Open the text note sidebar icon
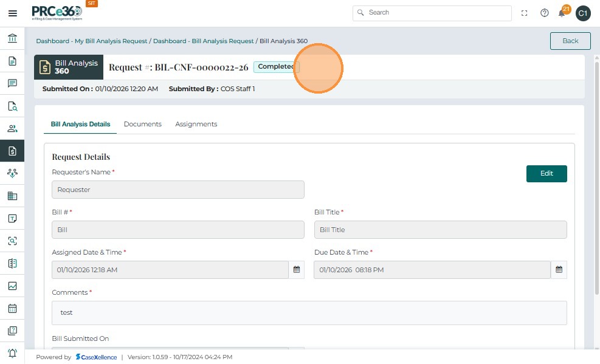The height and width of the screenshot is (364, 600). tap(12, 218)
